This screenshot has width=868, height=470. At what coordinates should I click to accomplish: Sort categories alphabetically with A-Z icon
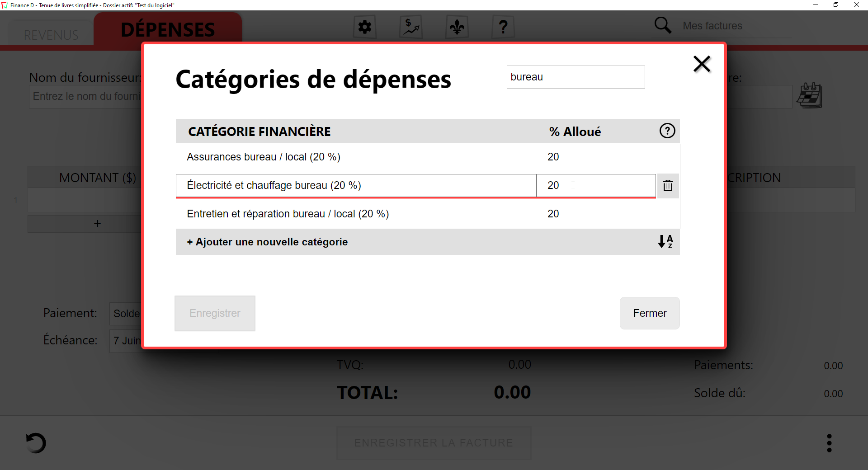(x=665, y=241)
